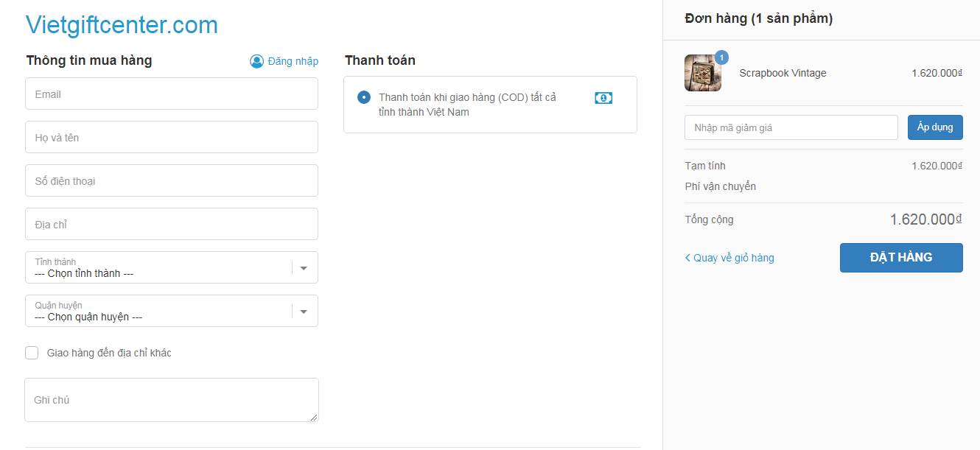Click the Tỉnh thành dropdown arrow
The image size is (980, 450).
[304, 268]
